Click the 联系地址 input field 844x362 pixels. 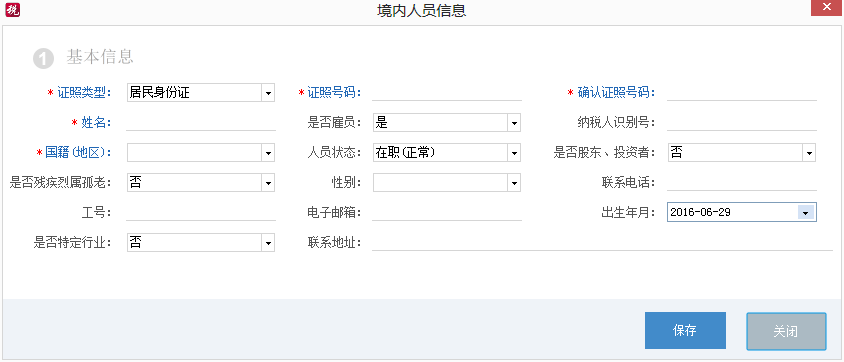point(602,243)
